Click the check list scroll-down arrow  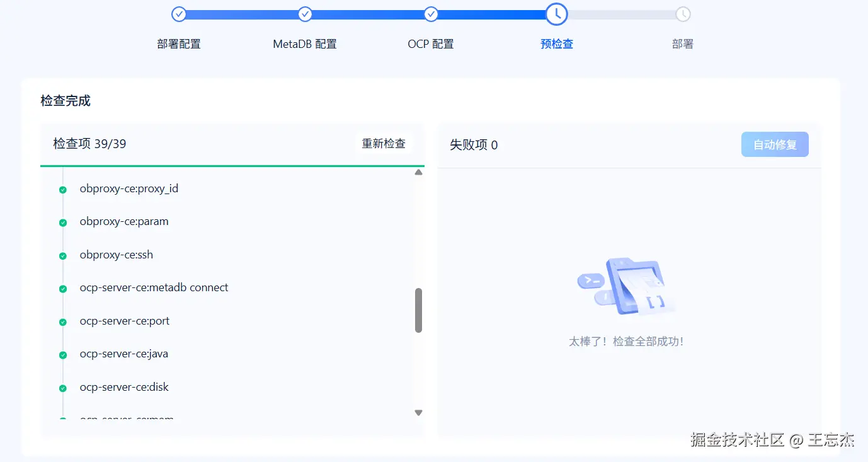pos(418,413)
